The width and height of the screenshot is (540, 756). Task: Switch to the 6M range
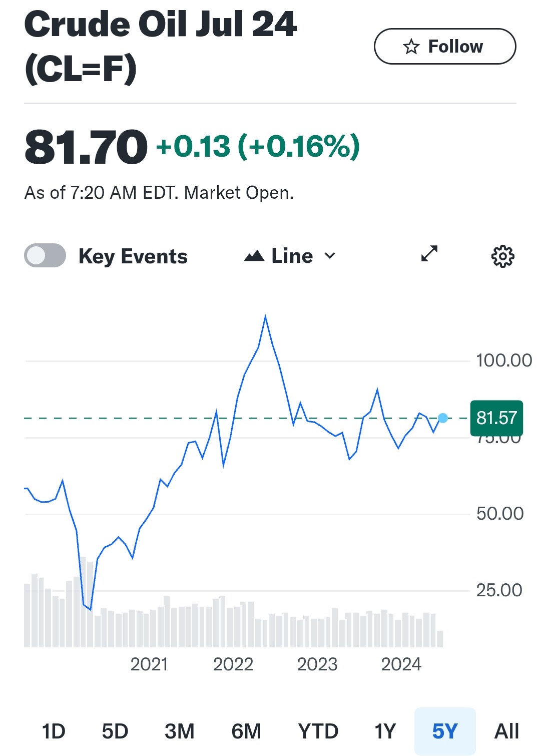246,731
